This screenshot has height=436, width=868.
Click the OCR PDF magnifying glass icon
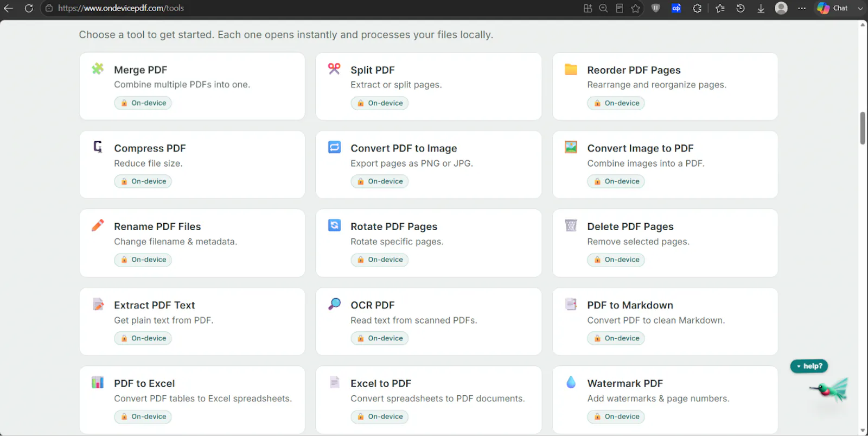334,304
